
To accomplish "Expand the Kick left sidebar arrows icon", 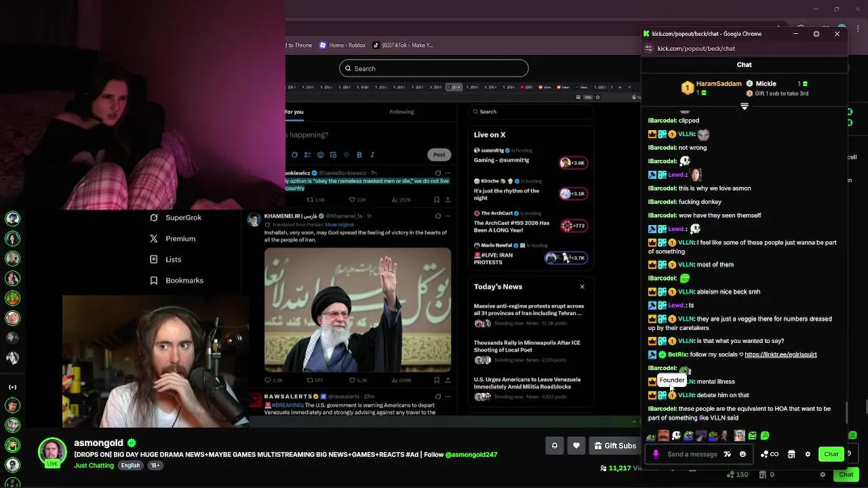I will coord(12,387).
